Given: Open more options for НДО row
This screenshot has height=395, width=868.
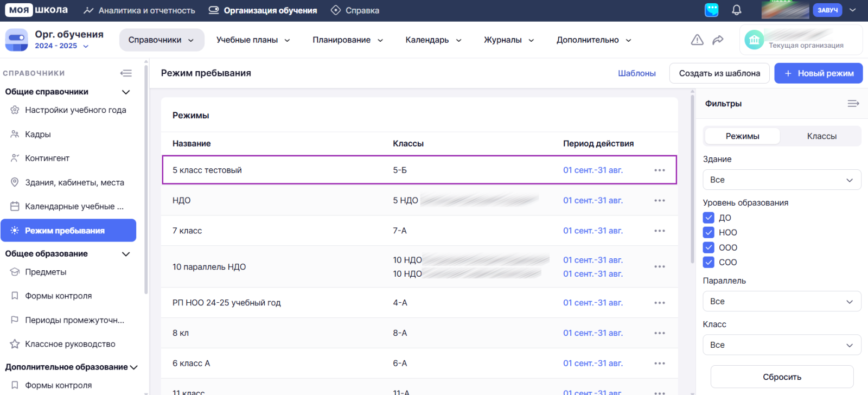Looking at the screenshot, I should [660, 201].
